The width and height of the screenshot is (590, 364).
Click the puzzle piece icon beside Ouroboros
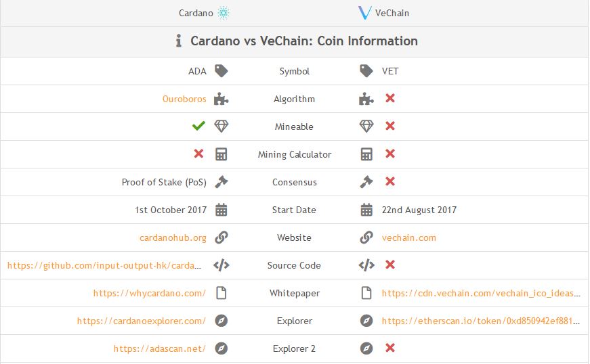(x=222, y=99)
